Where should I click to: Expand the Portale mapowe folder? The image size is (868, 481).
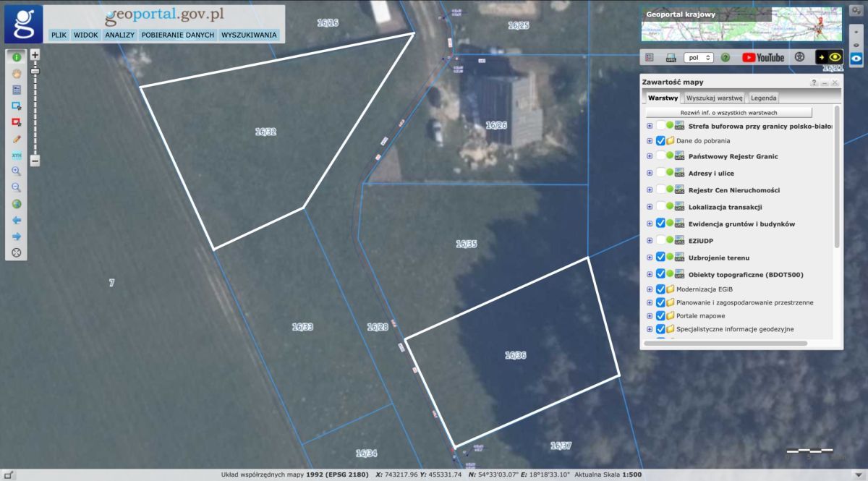tap(650, 315)
